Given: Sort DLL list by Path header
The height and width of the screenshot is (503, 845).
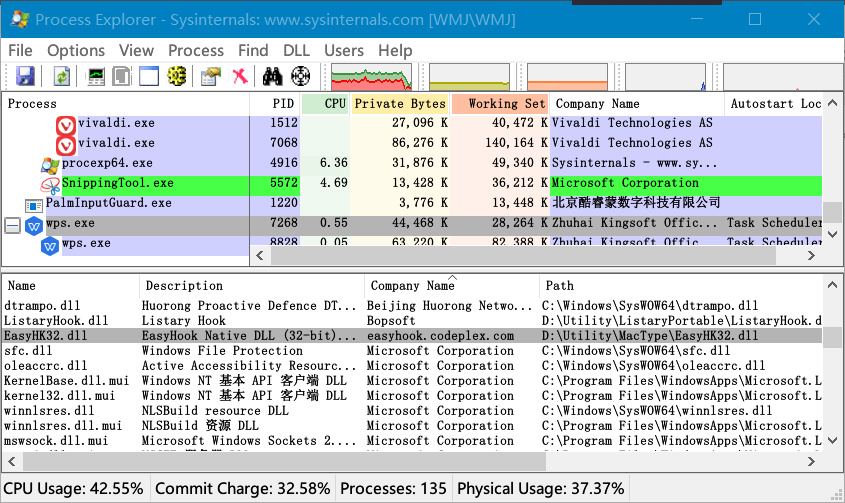Looking at the screenshot, I should tap(681, 286).
